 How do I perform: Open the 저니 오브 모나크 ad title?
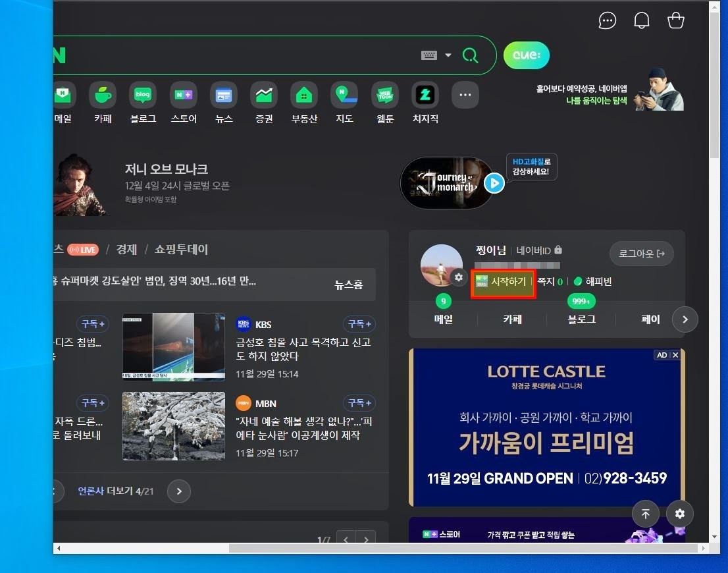[167, 169]
